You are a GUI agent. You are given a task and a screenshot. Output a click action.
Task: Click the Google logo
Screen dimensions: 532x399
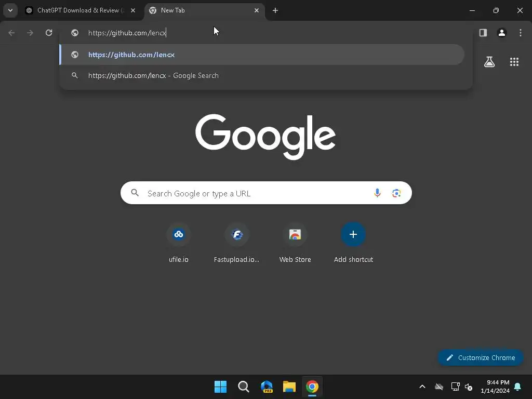point(265,137)
